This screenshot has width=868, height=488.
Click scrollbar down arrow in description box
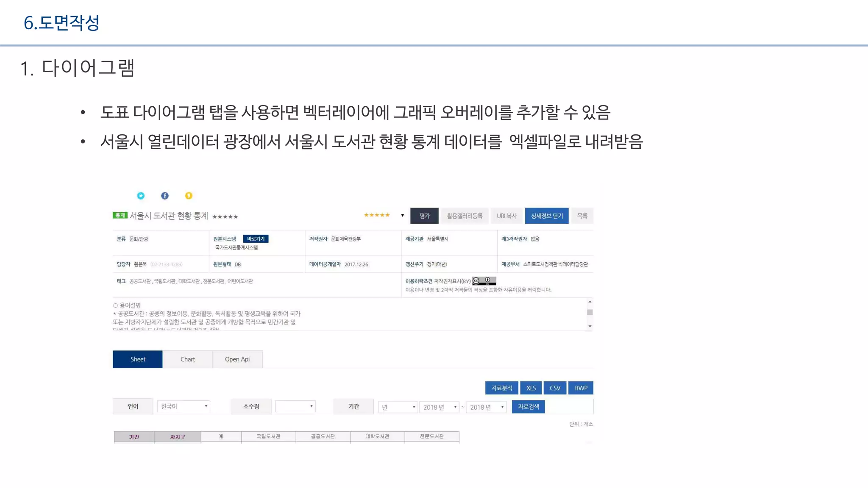(x=590, y=326)
